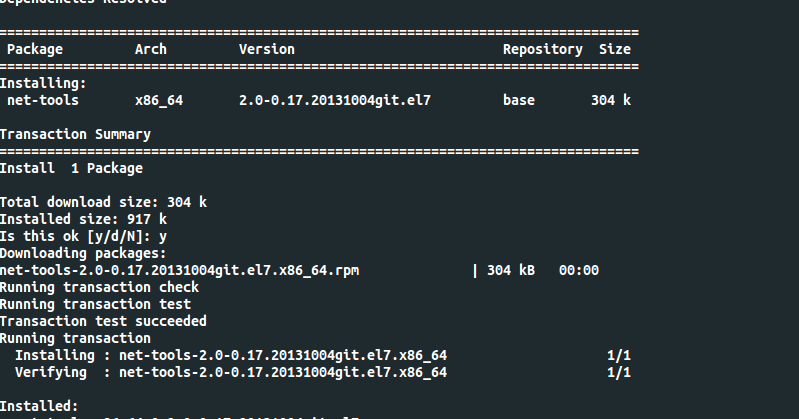Click the Transaction Summary heading

pyautogui.click(x=75, y=135)
